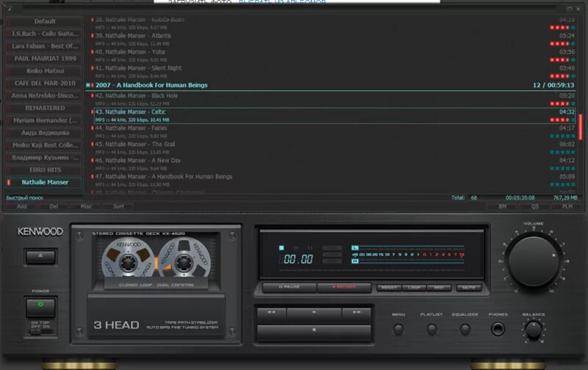Select track 41. Nathalie Manser - Silent Night
588x370 pixels.
click(334, 71)
